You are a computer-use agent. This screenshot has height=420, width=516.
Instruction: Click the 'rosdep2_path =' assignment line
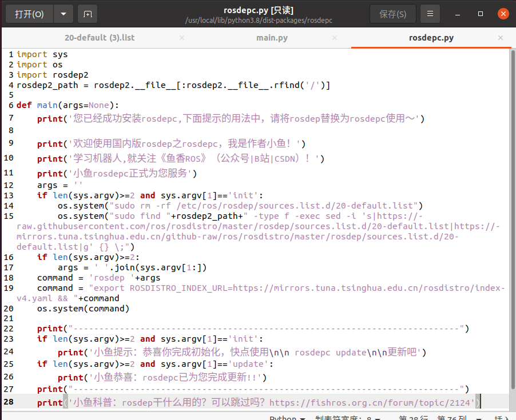tap(173, 85)
